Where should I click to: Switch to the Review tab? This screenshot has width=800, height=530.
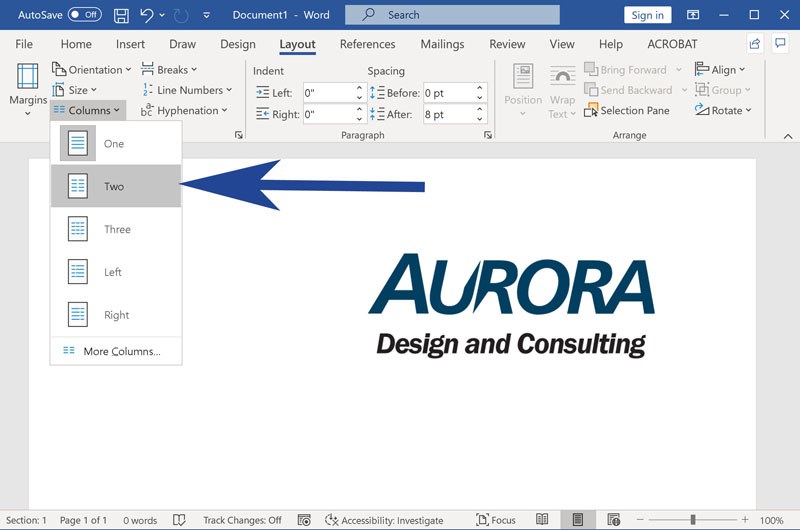point(507,44)
